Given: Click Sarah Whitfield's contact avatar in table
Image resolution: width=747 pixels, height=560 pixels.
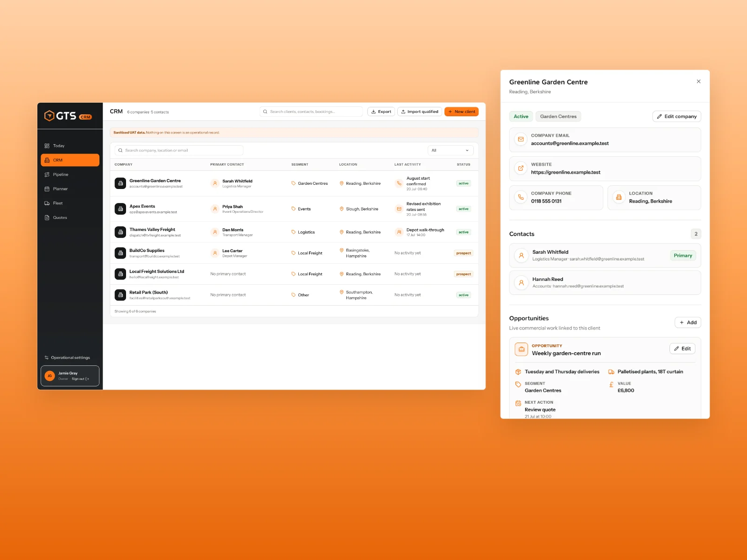Looking at the screenshot, I should (215, 183).
